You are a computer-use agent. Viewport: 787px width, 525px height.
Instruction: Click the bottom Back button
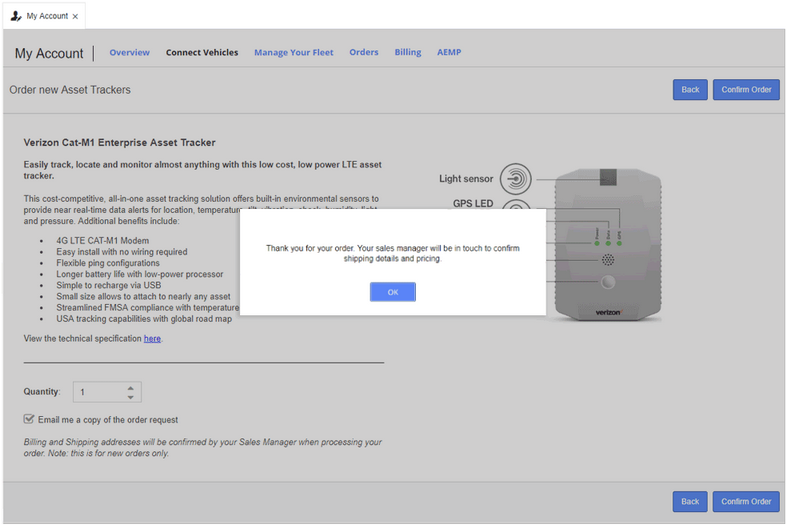coord(690,501)
